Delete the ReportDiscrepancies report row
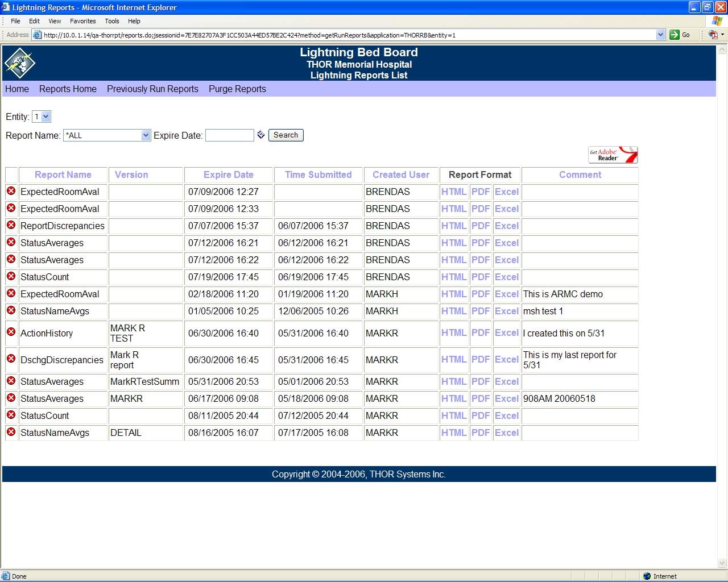 click(11, 225)
